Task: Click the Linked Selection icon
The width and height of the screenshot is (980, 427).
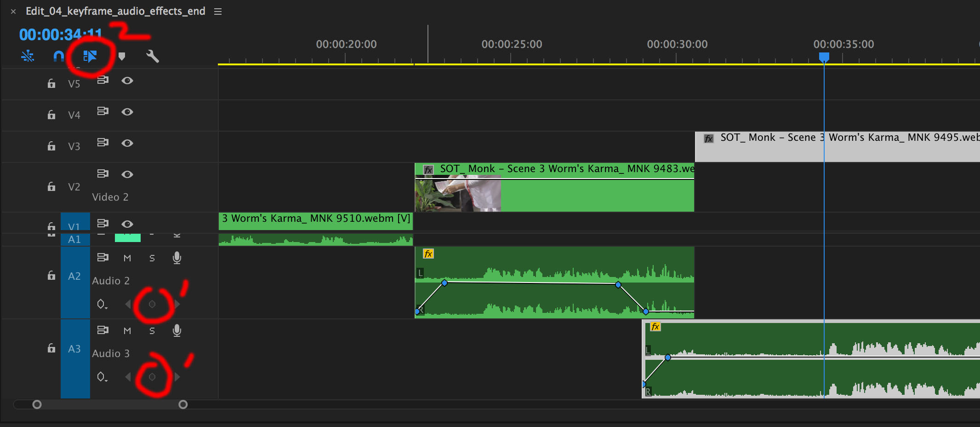Action: pos(90,56)
